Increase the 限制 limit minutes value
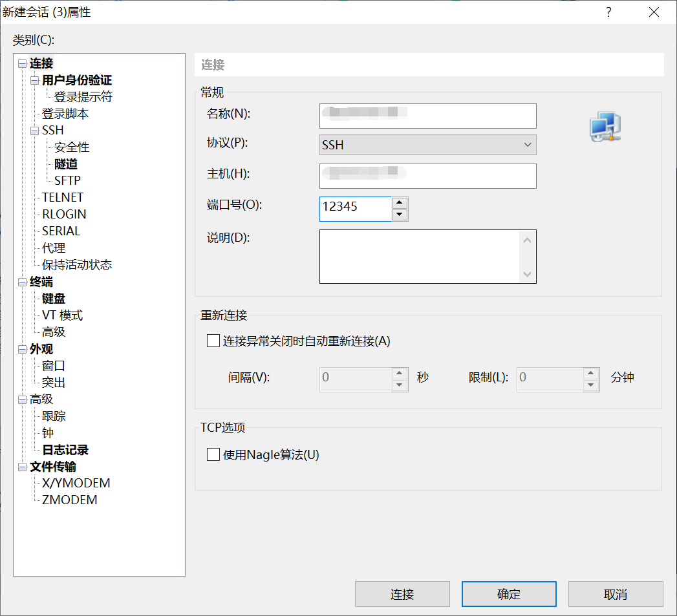The width and height of the screenshot is (677, 616). (590, 373)
